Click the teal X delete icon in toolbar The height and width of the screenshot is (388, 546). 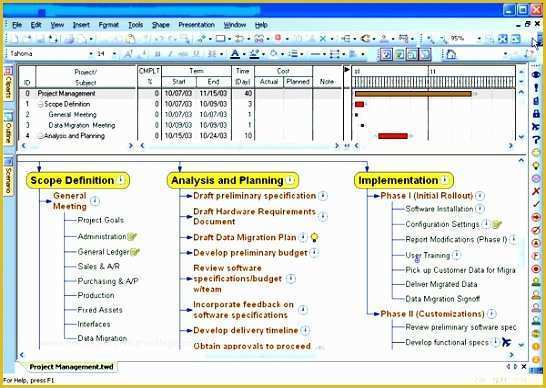323,39
